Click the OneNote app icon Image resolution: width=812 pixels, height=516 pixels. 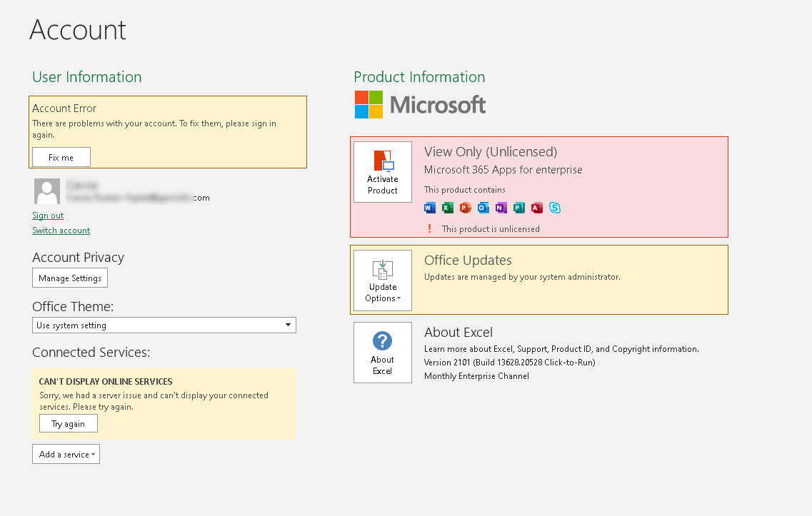501,208
